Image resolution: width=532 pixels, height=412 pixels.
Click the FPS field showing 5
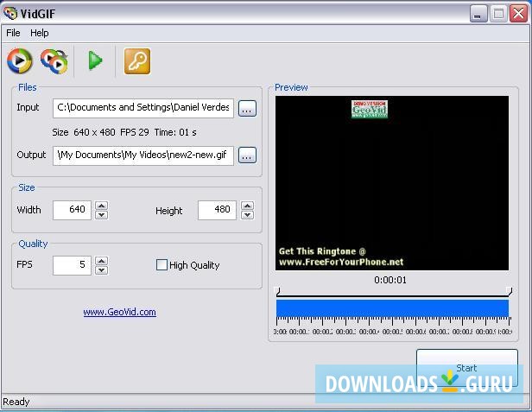point(72,265)
